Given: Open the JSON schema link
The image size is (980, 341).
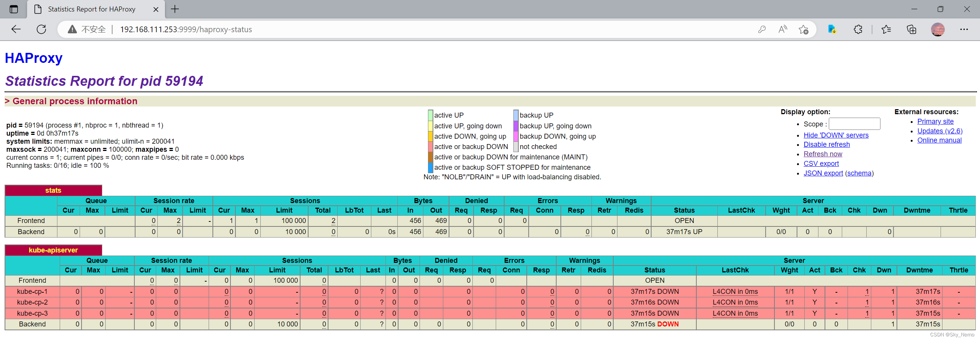Looking at the screenshot, I should (859, 173).
